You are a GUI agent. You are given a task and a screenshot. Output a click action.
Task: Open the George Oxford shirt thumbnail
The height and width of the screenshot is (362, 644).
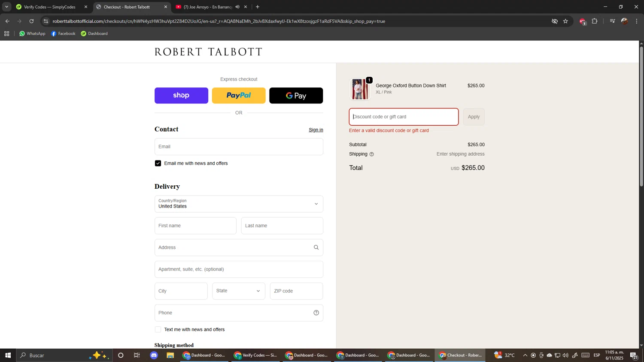(360, 89)
